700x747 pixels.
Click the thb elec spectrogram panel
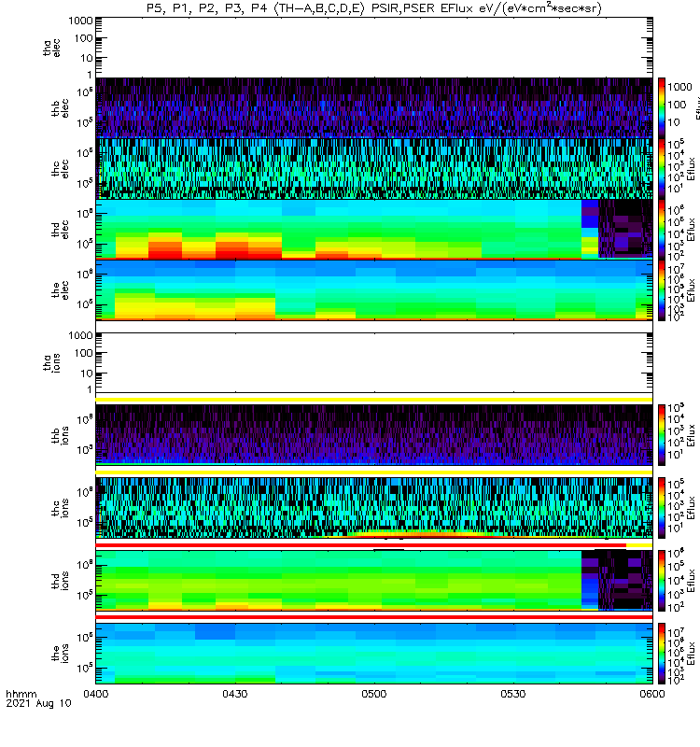click(x=374, y=107)
